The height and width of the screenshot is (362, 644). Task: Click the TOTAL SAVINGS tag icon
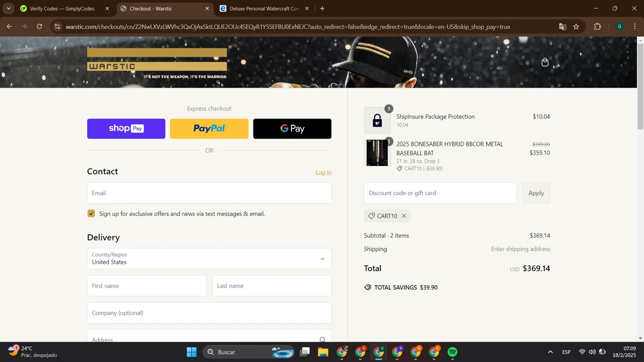click(368, 287)
